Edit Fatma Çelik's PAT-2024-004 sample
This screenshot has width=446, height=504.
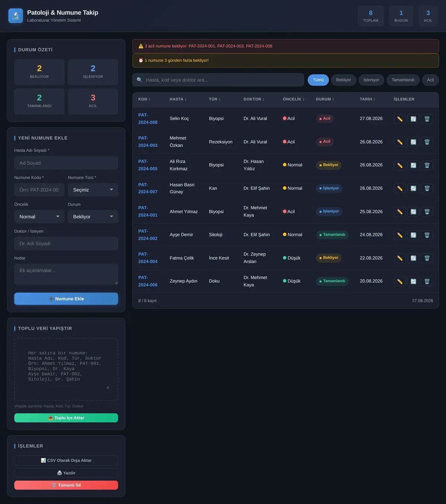pos(400,258)
